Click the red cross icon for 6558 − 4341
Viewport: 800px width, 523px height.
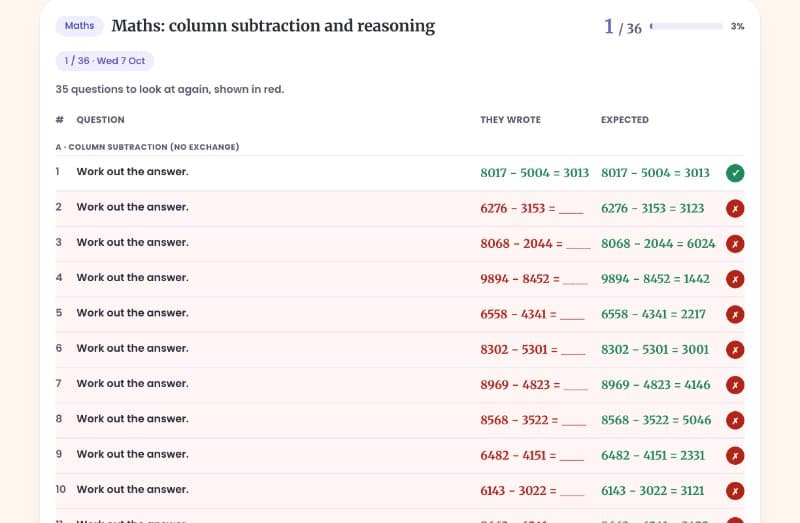coord(735,314)
